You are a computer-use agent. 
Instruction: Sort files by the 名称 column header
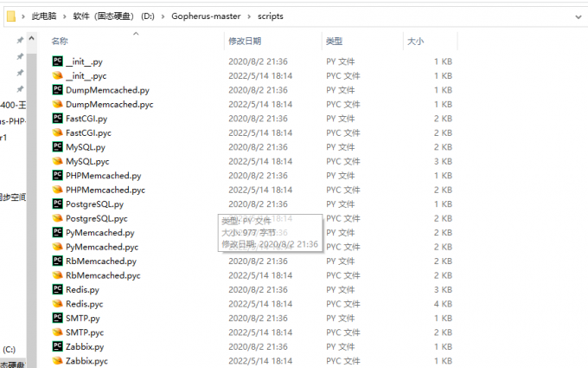click(x=60, y=41)
